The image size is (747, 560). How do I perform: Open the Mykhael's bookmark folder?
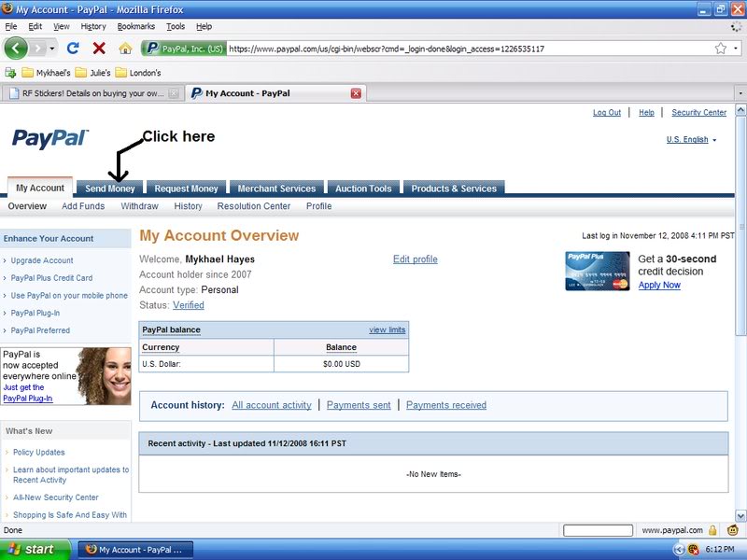(x=46, y=73)
